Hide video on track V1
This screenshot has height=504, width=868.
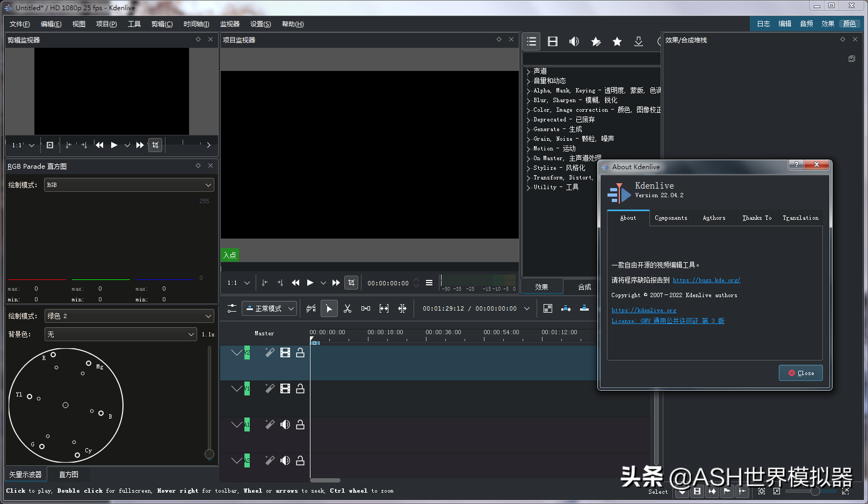(285, 388)
